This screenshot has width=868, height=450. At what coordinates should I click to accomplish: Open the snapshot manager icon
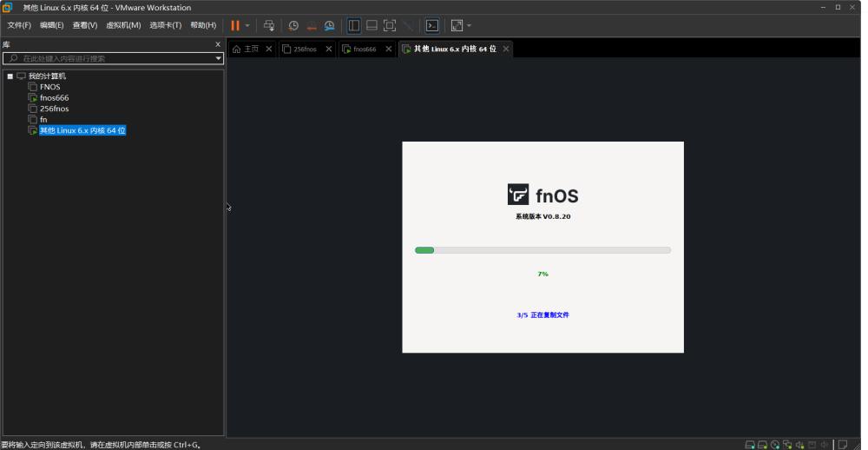[x=329, y=25]
